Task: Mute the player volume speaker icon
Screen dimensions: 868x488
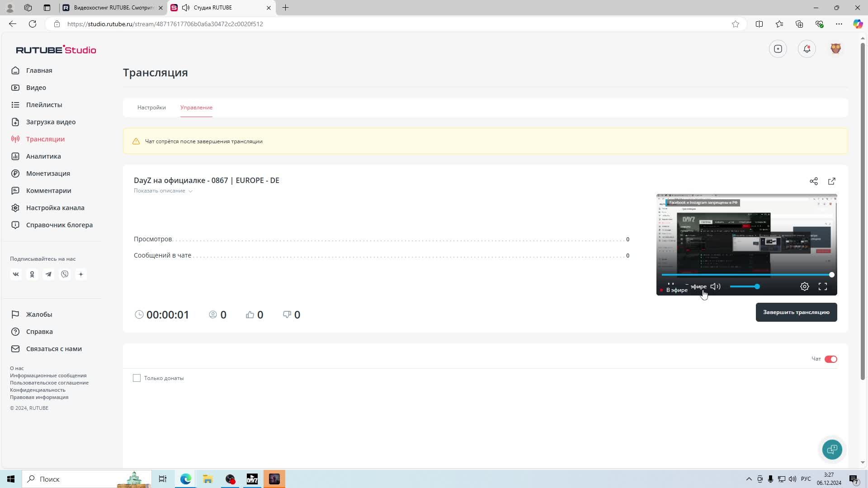Action: pyautogui.click(x=715, y=286)
